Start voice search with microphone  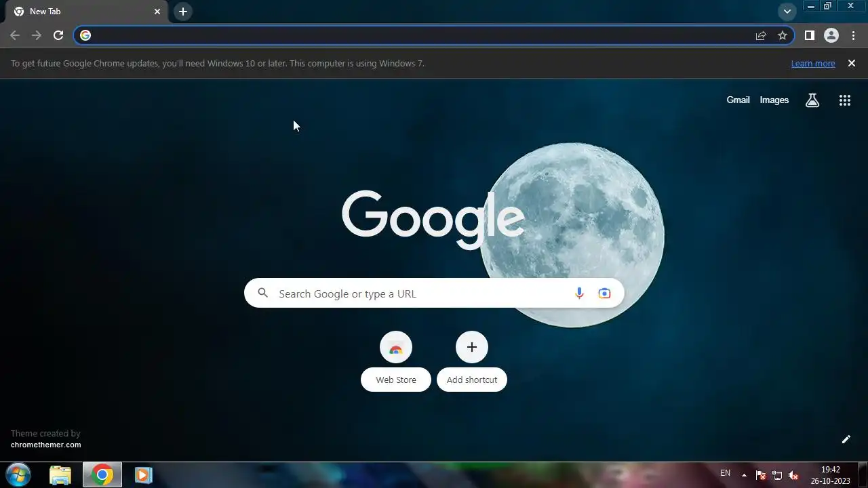(x=579, y=293)
